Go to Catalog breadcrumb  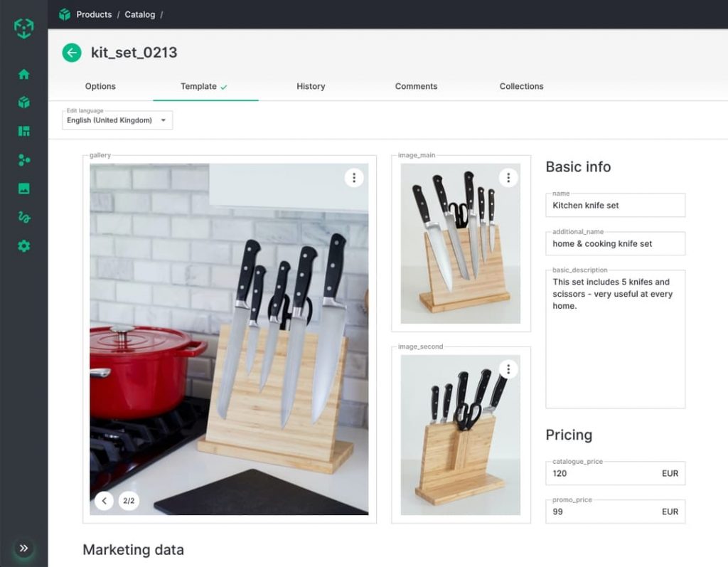coord(140,14)
